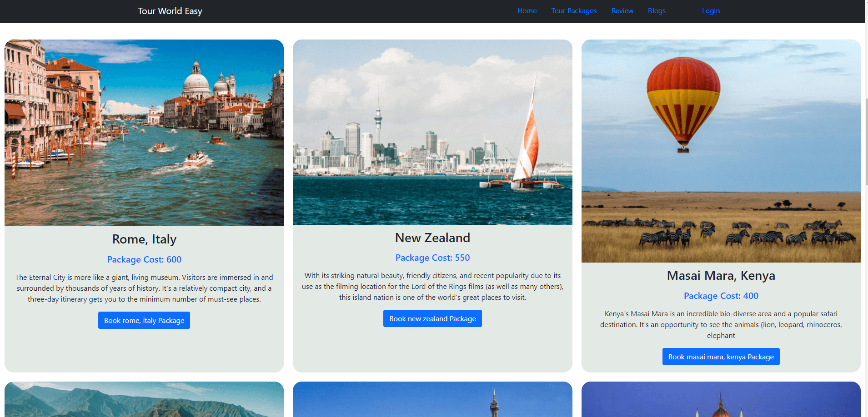Select the Rome, Italy card title

[x=144, y=239]
